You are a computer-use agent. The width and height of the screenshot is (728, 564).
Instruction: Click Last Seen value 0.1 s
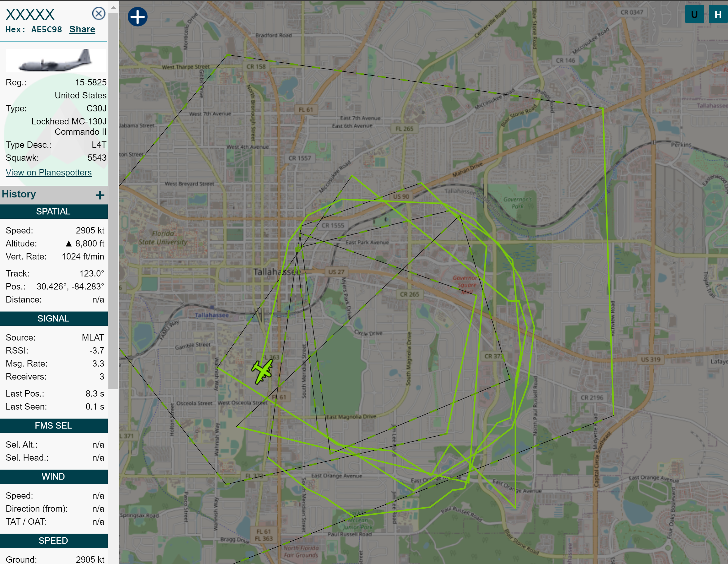tap(95, 407)
